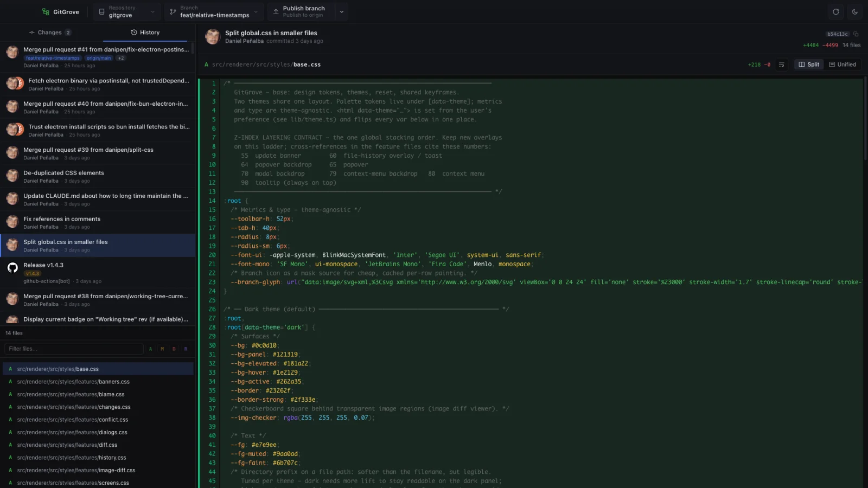Copy commit hash b54c13c icon
Viewport: 868px width, 488px height.
856,34
